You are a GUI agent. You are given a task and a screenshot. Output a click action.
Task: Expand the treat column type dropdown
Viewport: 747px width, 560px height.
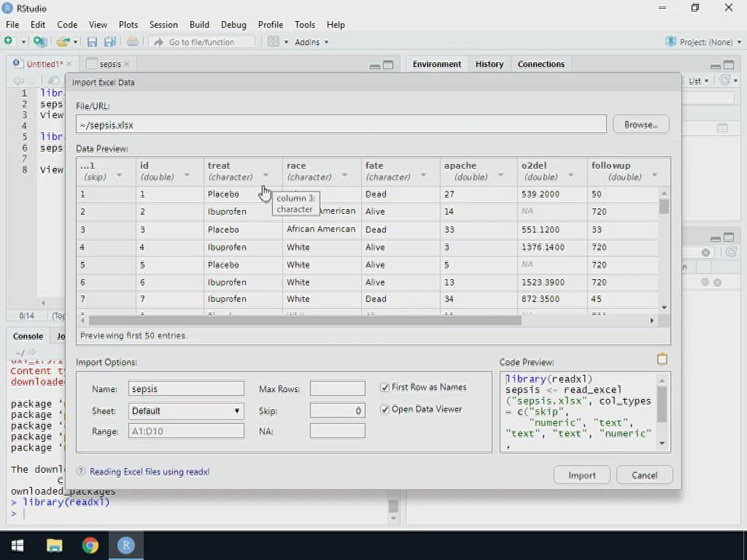pyautogui.click(x=265, y=176)
